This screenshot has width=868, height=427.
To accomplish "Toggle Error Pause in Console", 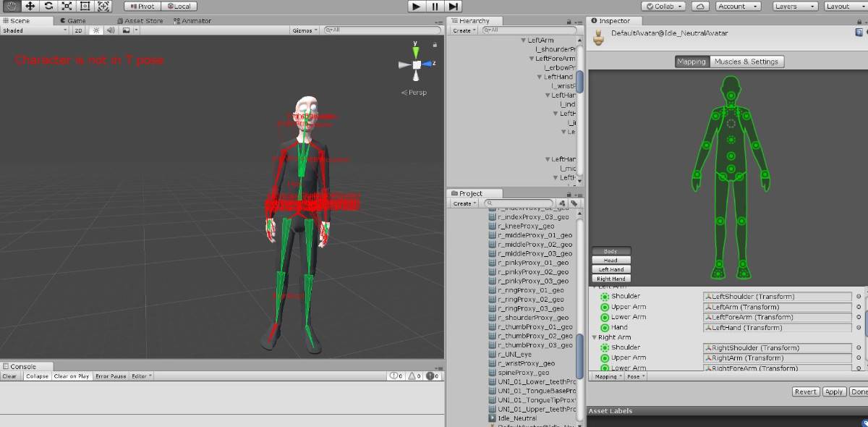I will pyautogui.click(x=111, y=376).
